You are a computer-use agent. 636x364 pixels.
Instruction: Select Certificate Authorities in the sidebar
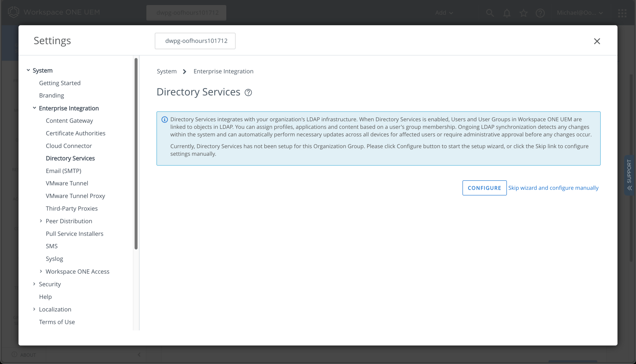pyautogui.click(x=76, y=133)
